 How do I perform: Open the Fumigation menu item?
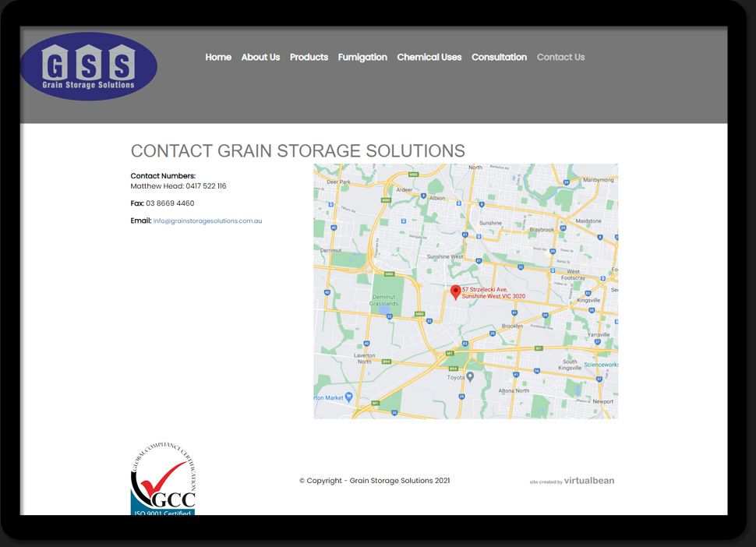(x=362, y=57)
